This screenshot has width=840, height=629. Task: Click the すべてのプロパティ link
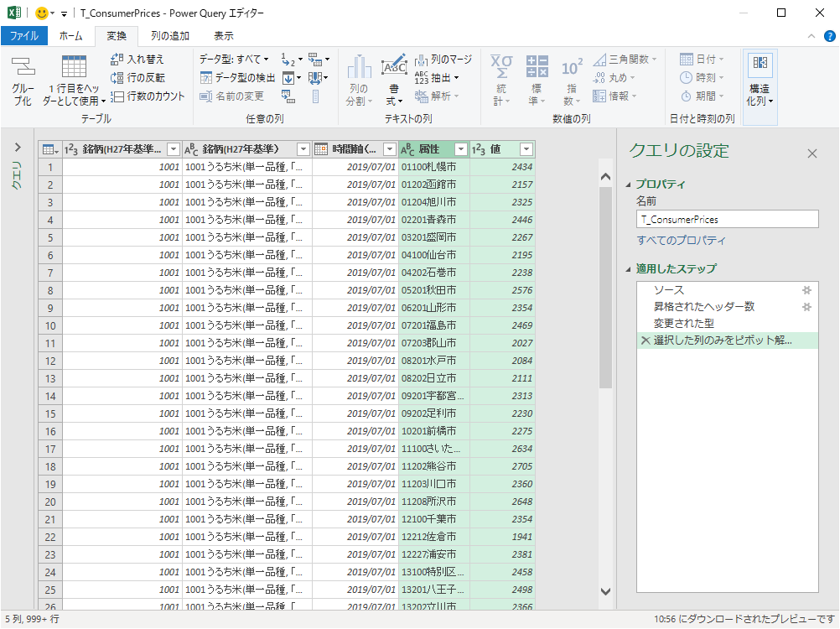(x=681, y=241)
